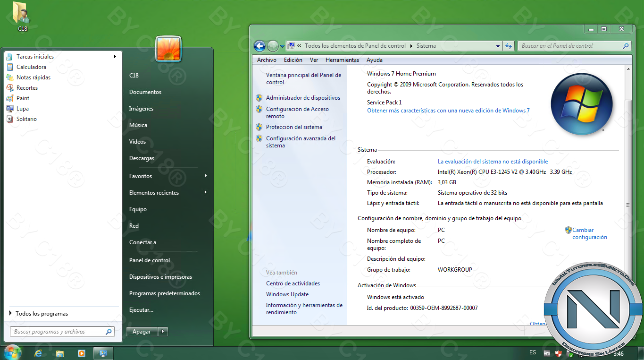Viewport: 644px width, 360px height.
Task: Open Protección del sistema link
Action: click(294, 127)
